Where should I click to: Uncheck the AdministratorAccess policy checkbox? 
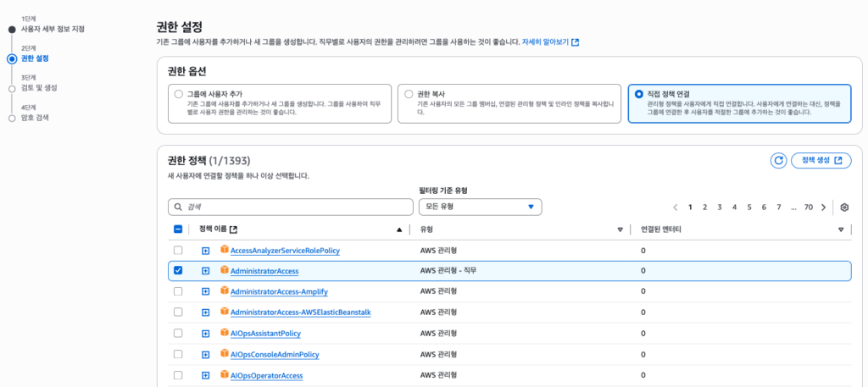(x=178, y=271)
